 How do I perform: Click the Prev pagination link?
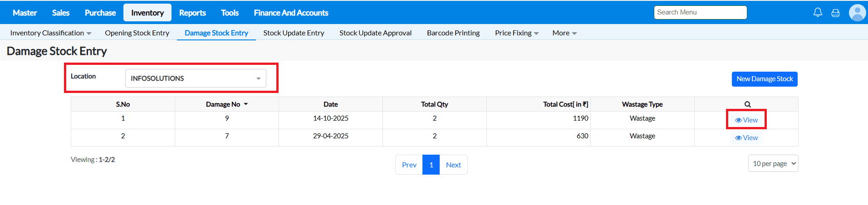click(409, 165)
